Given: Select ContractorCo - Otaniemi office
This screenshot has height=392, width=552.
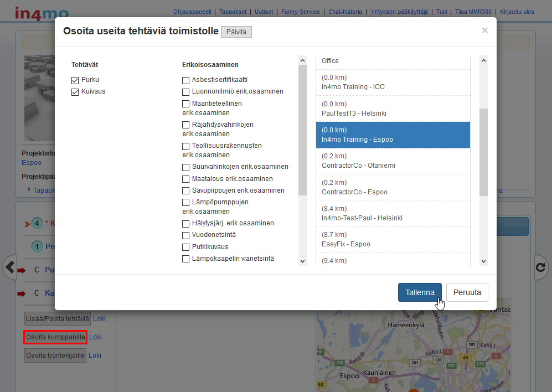Looking at the screenshot, I should coord(393,161).
